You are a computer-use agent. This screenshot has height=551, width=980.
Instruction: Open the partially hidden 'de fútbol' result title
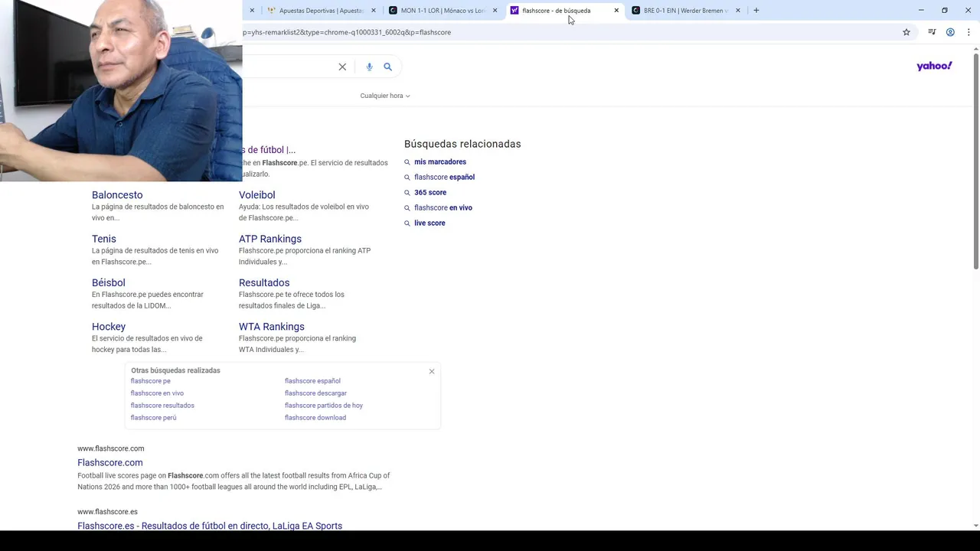269,150
